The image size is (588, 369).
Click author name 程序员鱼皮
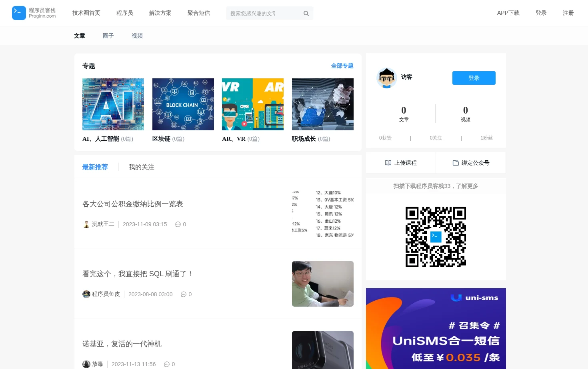(106, 294)
